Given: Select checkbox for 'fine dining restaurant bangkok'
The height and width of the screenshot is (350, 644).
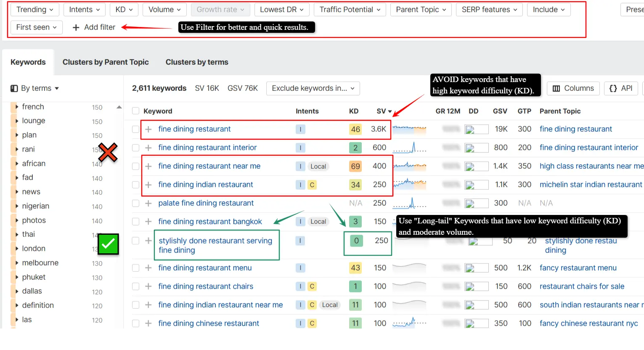Looking at the screenshot, I should 135,222.
